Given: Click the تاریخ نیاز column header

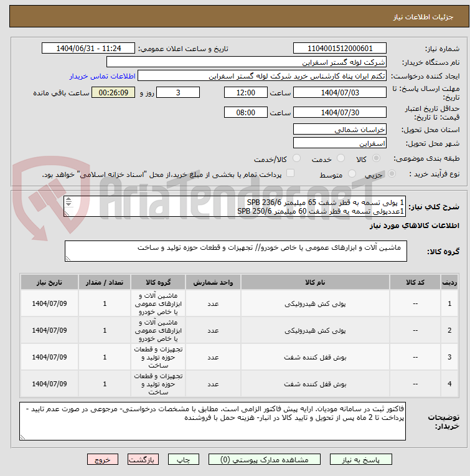Looking at the screenshot, I should (49, 282).
